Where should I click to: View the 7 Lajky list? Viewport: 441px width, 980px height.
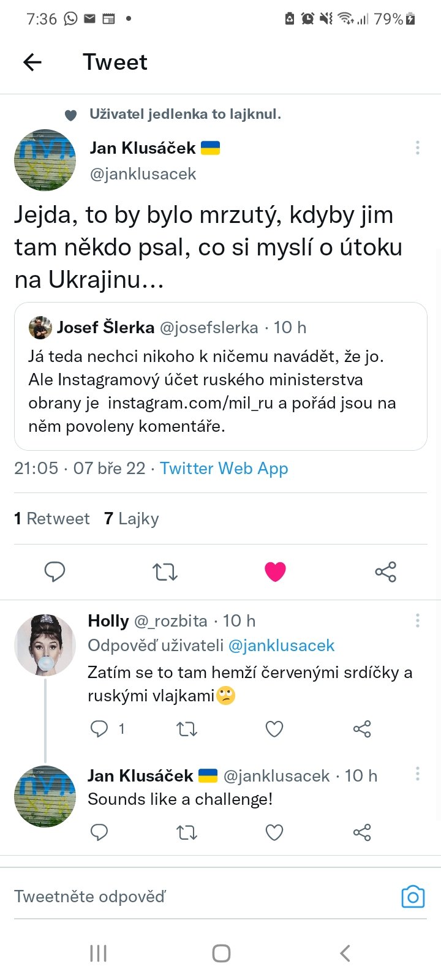tap(132, 519)
